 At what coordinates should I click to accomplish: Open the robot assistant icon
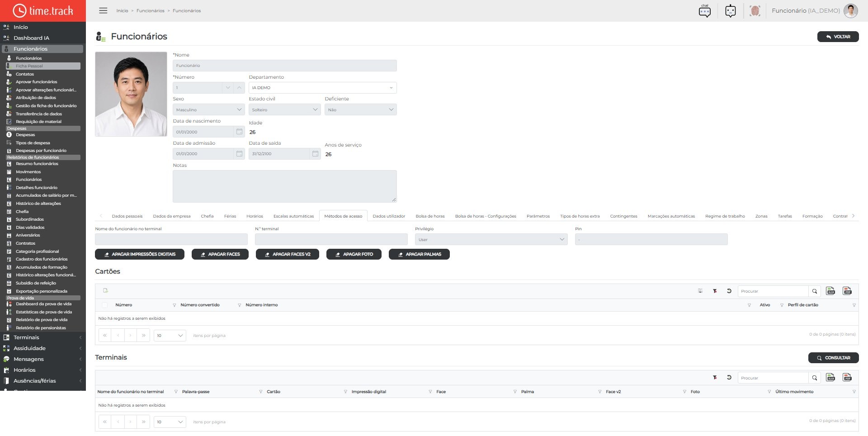coord(731,11)
